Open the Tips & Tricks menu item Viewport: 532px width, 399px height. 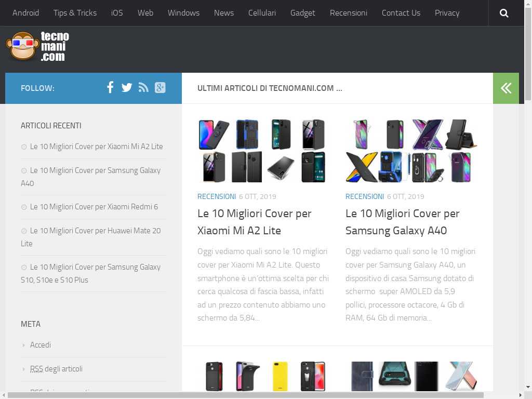coord(75,13)
